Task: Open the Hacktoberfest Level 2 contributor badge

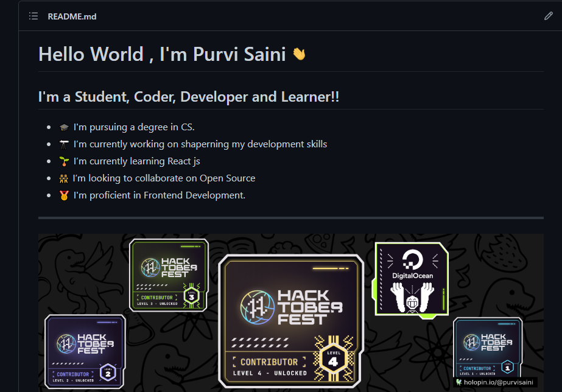Action: pyautogui.click(x=85, y=352)
